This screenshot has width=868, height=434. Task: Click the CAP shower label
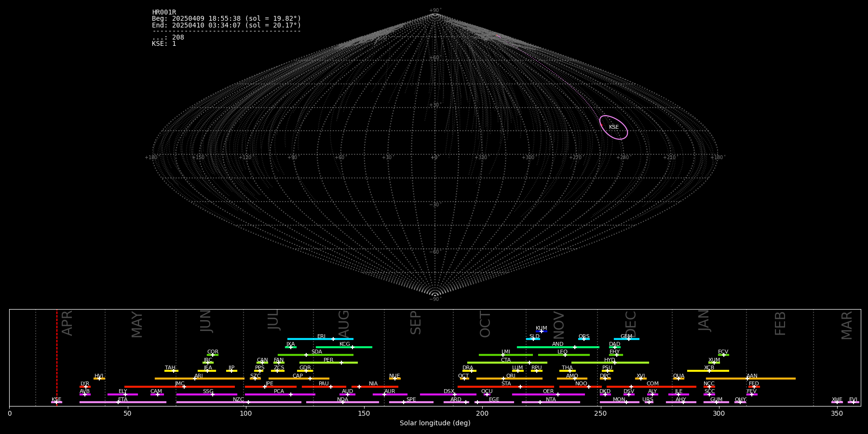tap(298, 376)
